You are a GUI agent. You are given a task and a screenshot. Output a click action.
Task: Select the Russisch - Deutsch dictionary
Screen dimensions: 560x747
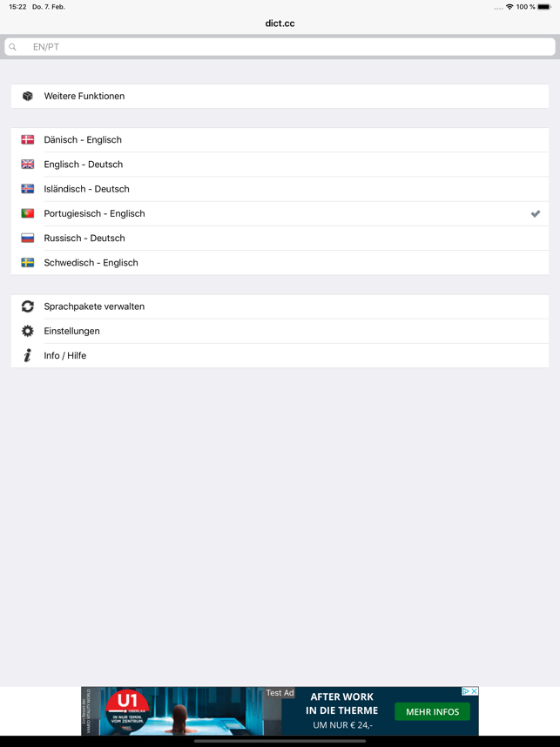point(280,239)
